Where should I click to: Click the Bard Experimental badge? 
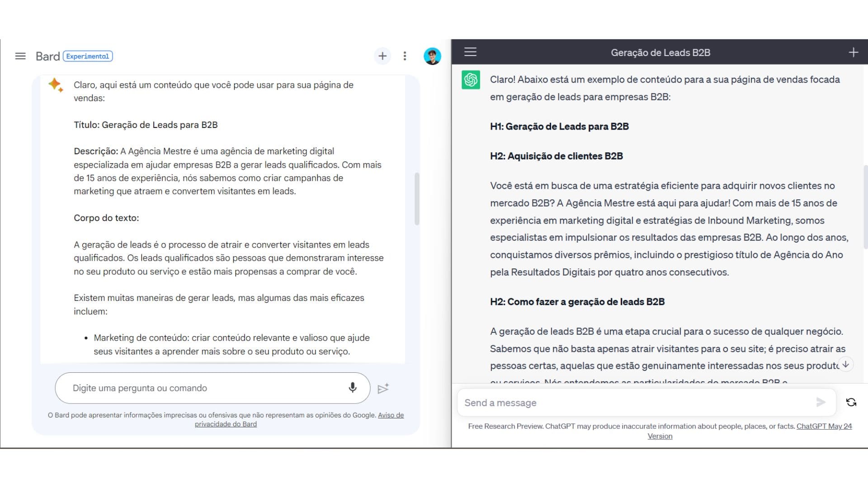(x=88, y=56)
